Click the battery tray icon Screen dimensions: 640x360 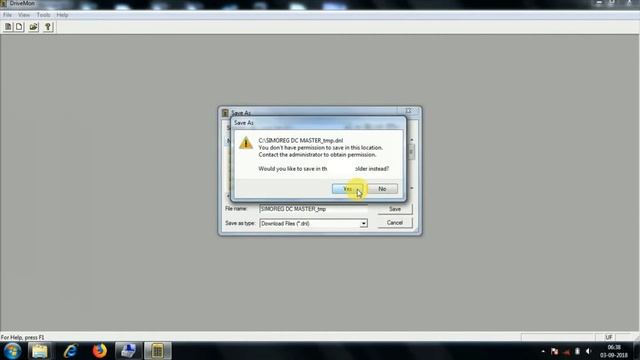click(x=577, y=351)
